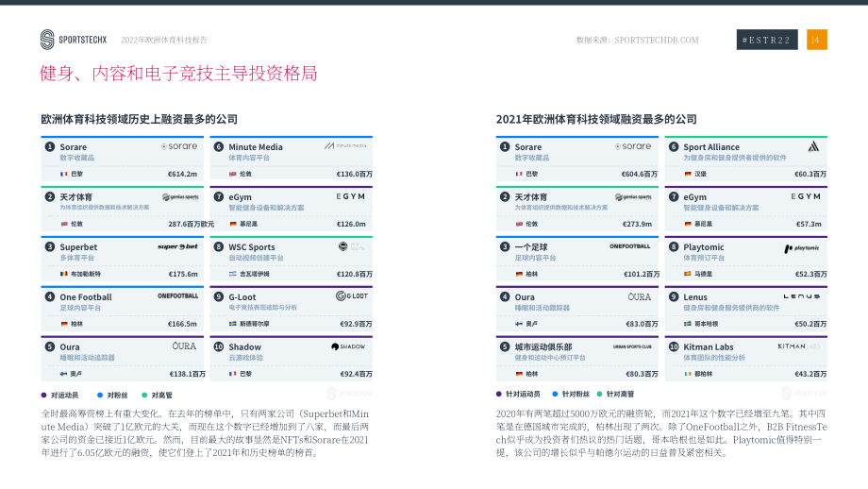This screenshot has height=489, width=868.
Task: Click the amount €136.0百万
Action: 355,174
